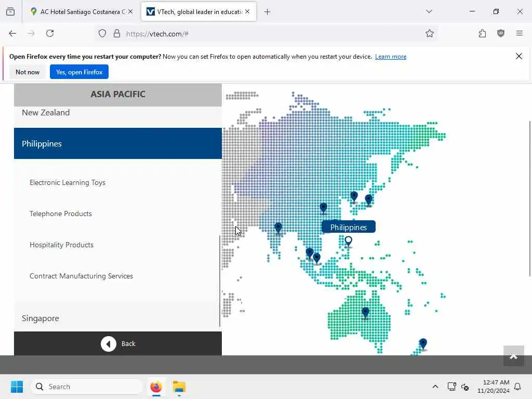Click the Philippines tooltip label on map
Image resolution: width=532 pixels, height=399 pixels.
(x=349, y=227)
